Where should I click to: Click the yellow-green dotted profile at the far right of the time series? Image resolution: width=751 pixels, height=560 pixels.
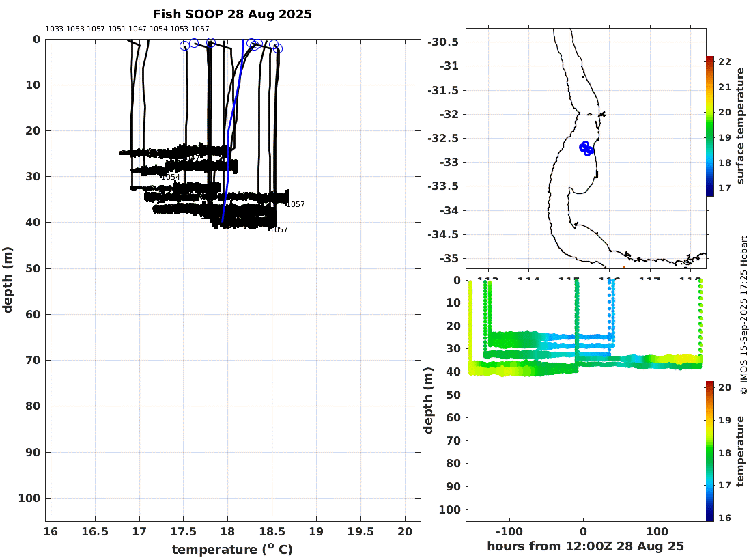coord(700,318)
